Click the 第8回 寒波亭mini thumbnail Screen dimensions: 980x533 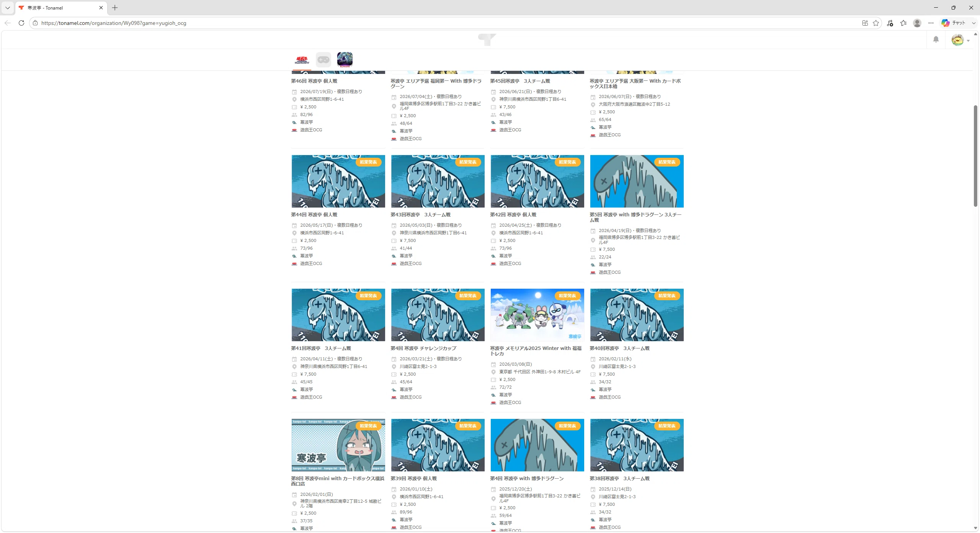pos(338,445)
